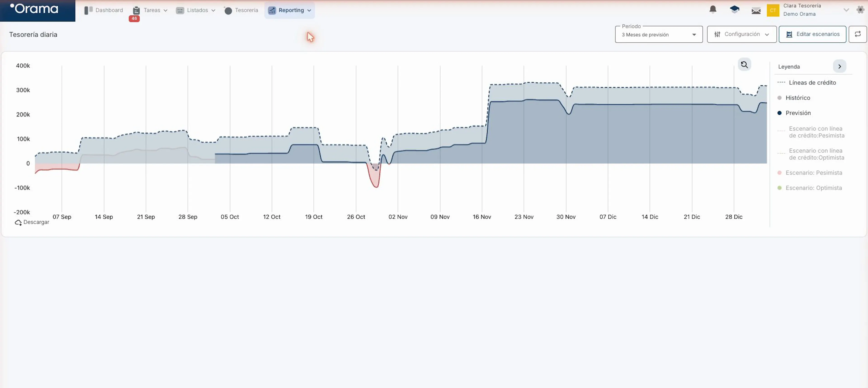Click the Clara Tesorería username
Screen dimensions: 868x388
pos(802,6)
